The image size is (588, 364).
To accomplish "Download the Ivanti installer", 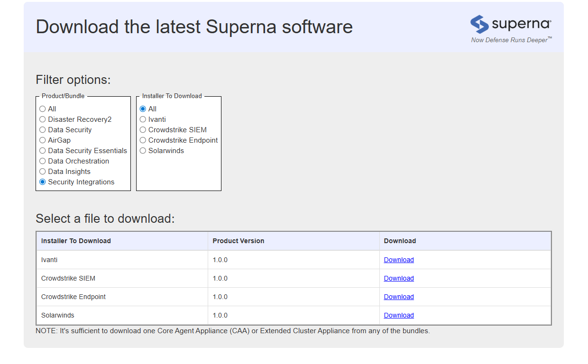I will click(x=399, y=259).
